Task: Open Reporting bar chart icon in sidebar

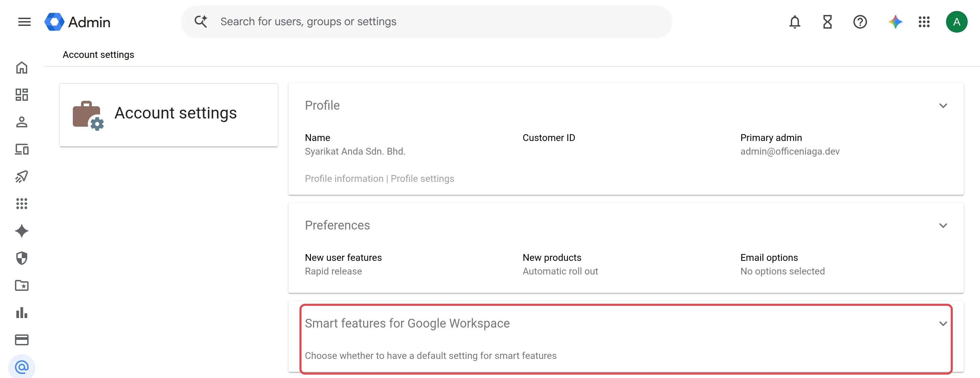Action: point(22,313)
